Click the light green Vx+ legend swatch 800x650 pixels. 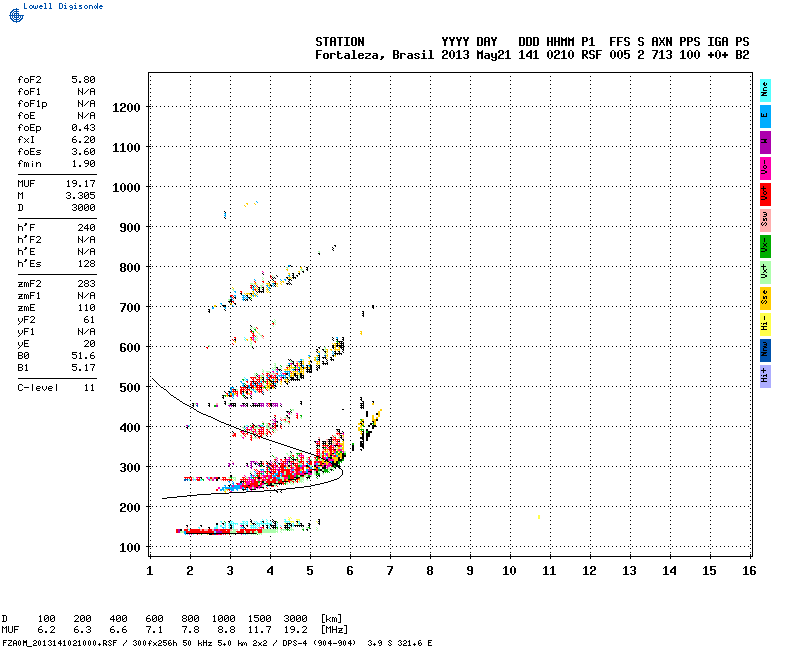[765, 272]
